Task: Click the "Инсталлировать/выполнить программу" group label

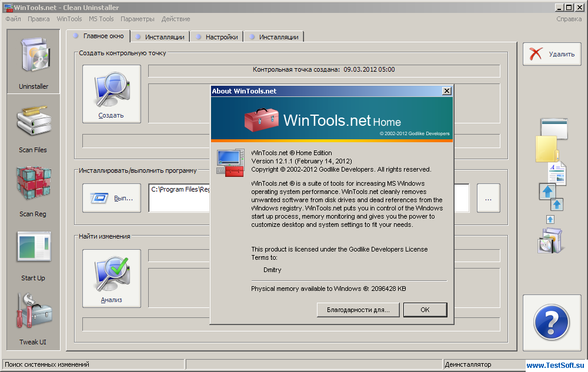Action: pos(138,171)
